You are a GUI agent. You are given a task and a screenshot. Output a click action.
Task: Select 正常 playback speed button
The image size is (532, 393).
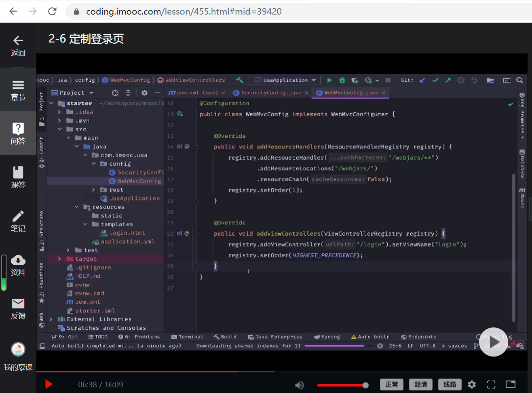pyautogui.click(x=392, y=385)
